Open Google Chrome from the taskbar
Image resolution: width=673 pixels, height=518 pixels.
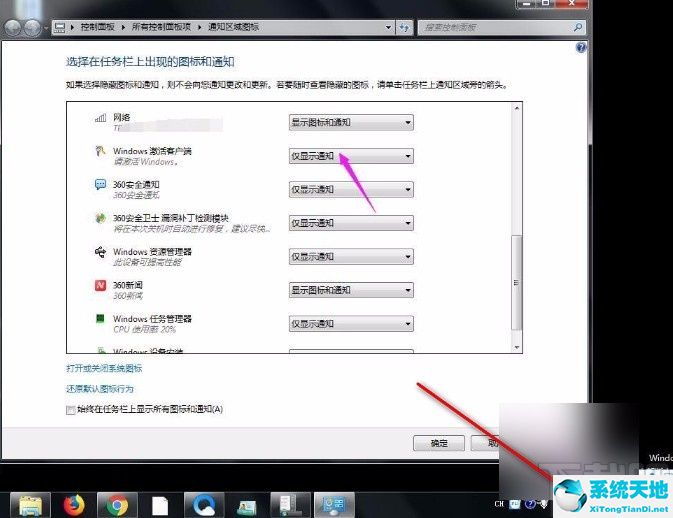click(117, 504)
